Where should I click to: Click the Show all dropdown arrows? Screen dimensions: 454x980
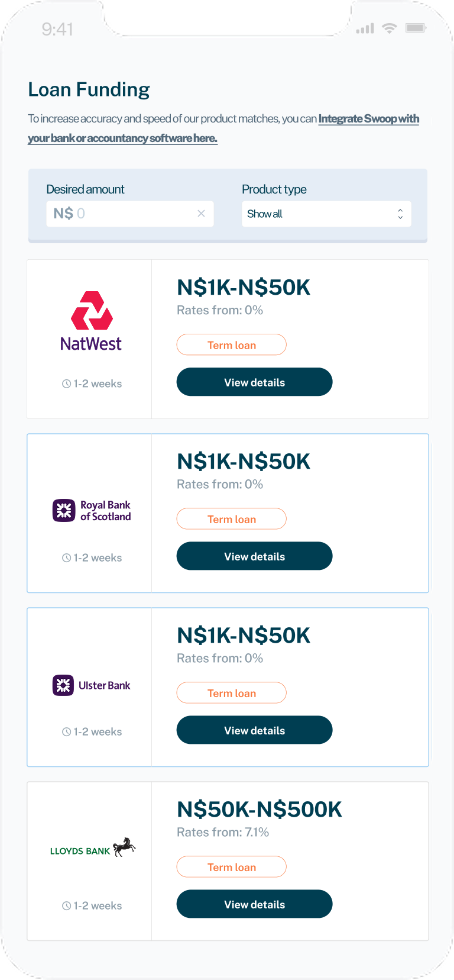click(400, 214)
